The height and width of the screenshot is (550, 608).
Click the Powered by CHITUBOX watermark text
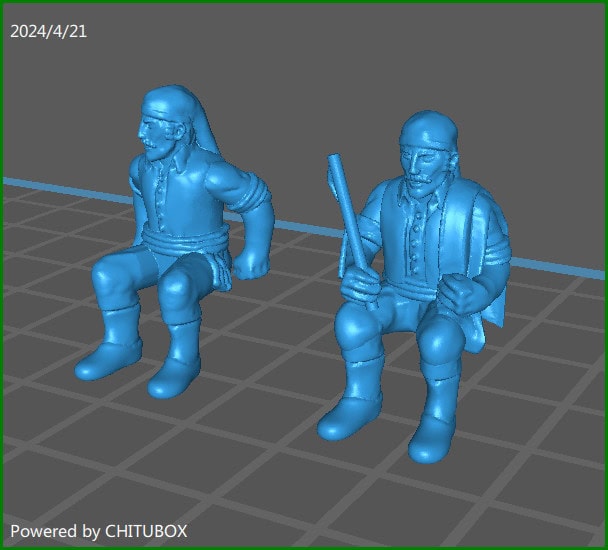(98, 531)
